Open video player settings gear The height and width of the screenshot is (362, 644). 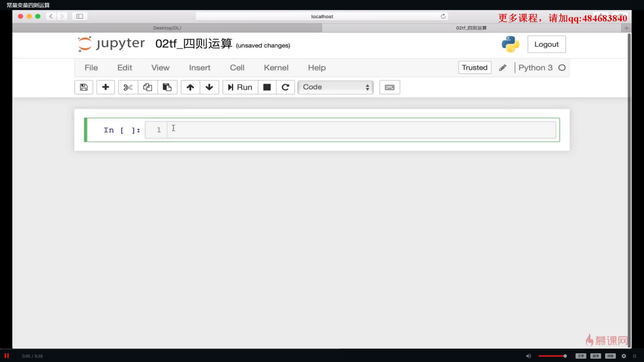point(624,356)
